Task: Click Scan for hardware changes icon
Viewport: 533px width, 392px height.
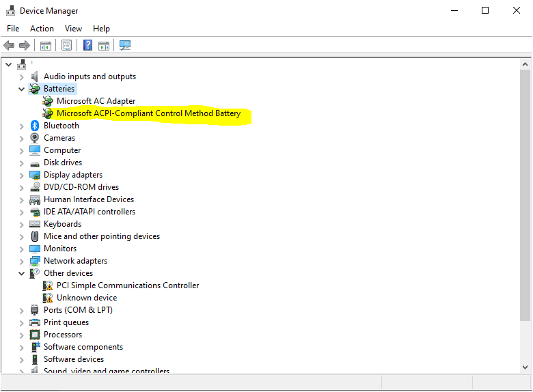Action: pos(125,45)
